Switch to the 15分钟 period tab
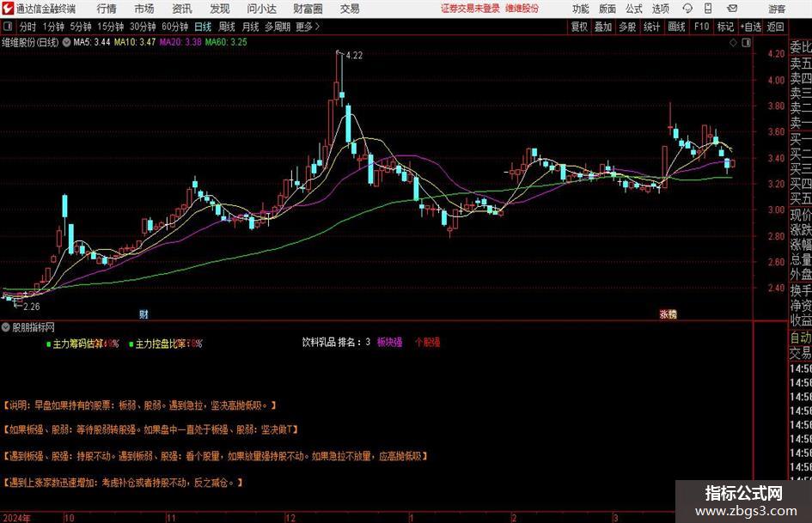 (x=111, y=27)
